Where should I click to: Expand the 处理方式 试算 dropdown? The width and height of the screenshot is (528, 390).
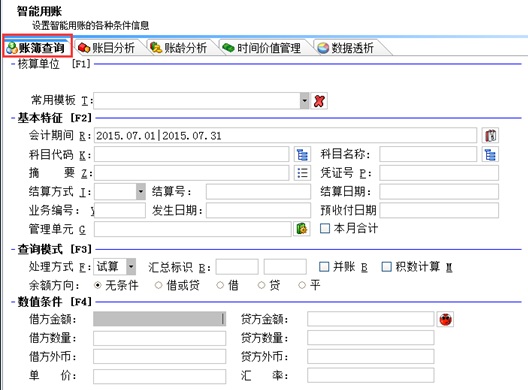[131, 267]
